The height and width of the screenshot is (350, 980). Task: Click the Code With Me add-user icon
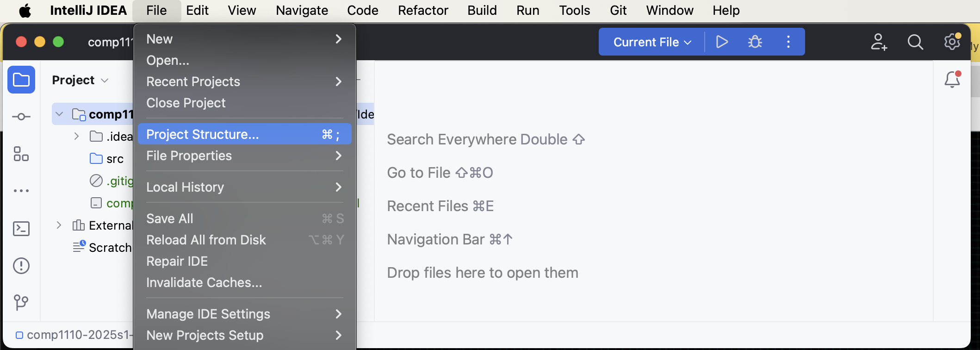click(878, 42)
